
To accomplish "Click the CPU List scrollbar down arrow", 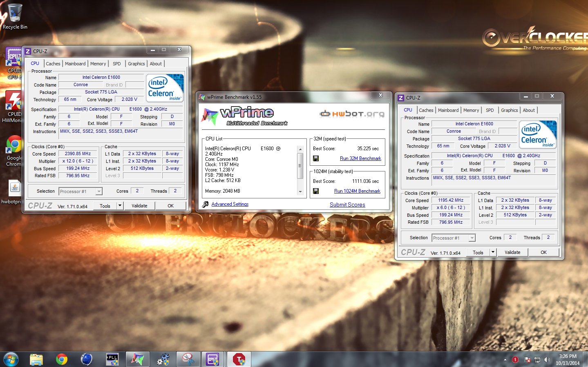I will point(300,191).
